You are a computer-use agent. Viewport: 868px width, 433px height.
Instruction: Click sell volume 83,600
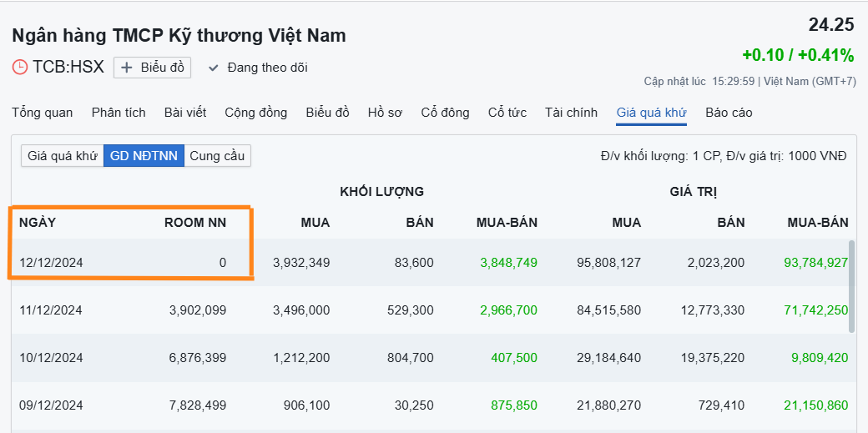tap(413, 263)
